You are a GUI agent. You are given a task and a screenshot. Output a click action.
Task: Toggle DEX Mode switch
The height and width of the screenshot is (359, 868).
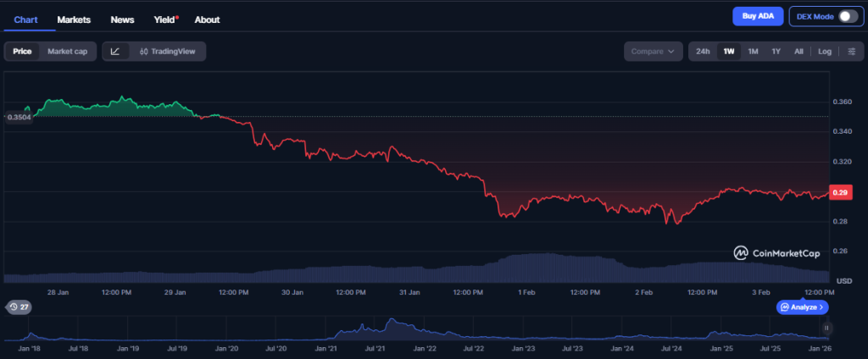(x=848, y=16)
